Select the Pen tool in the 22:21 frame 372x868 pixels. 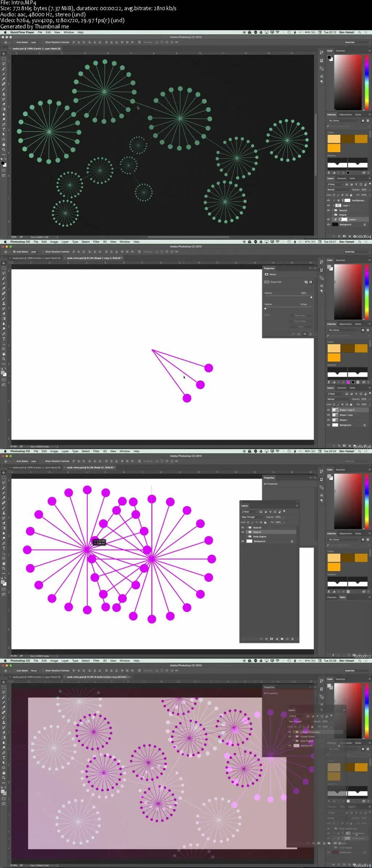[4, 334]
